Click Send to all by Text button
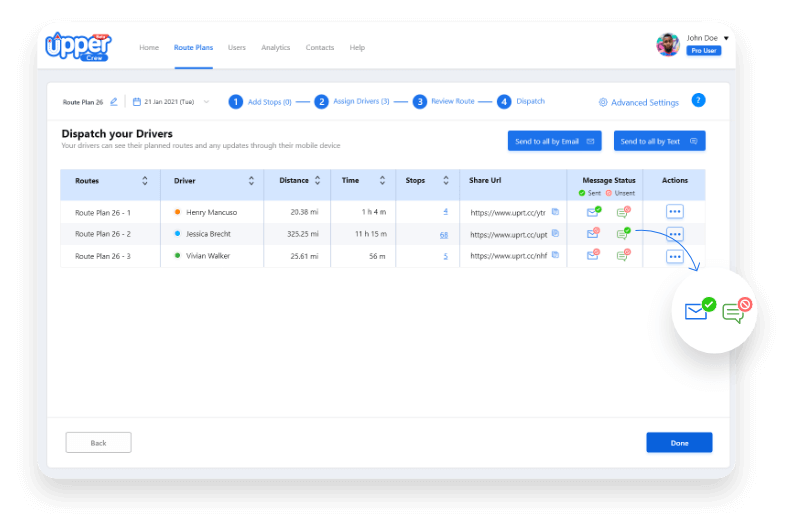Screen dimensions: 795x531 pos(660,141)
